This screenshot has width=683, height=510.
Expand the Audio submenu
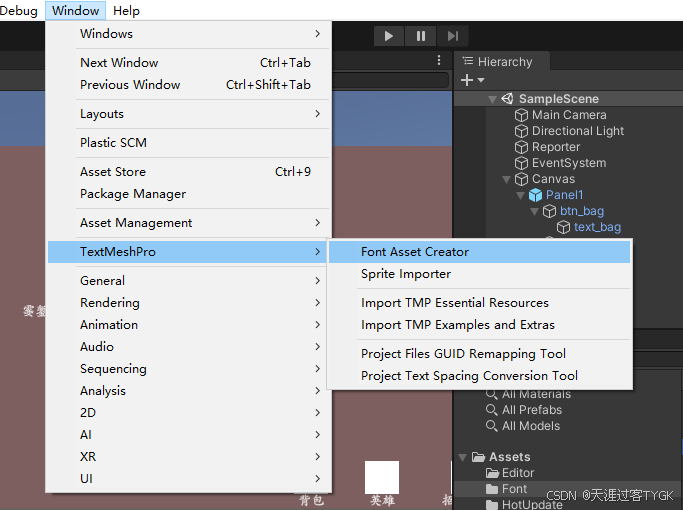click(189, 347)
